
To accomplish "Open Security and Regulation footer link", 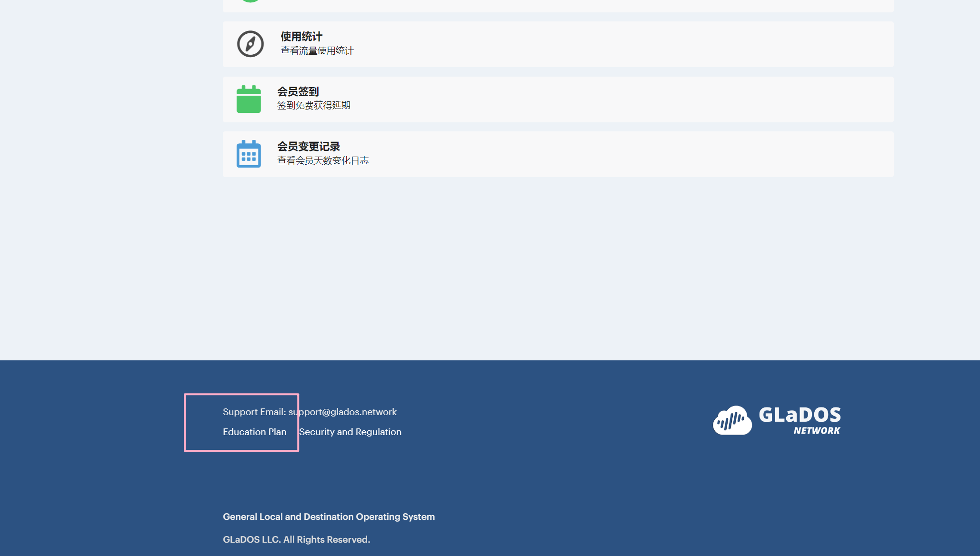I will coord(350,432).
